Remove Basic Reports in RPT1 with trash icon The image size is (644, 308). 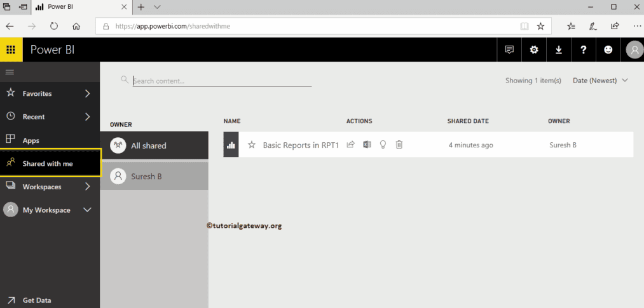(x=399, y=144)
